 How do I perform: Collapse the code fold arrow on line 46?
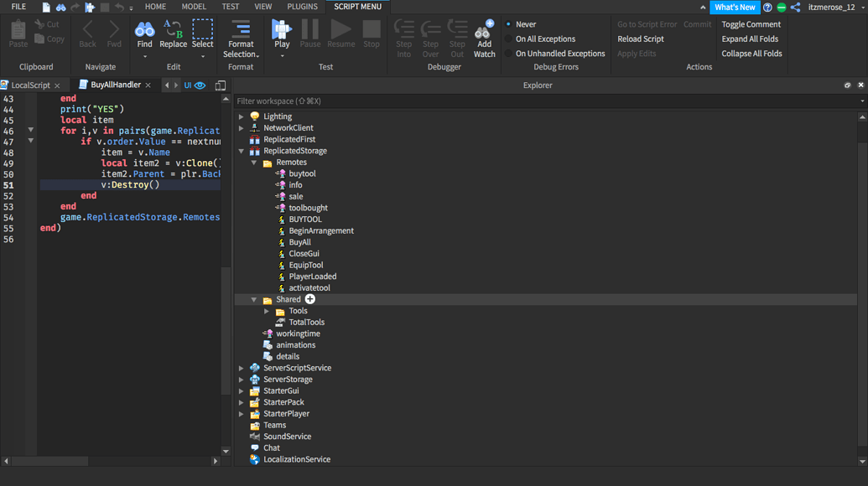(30, 130)
